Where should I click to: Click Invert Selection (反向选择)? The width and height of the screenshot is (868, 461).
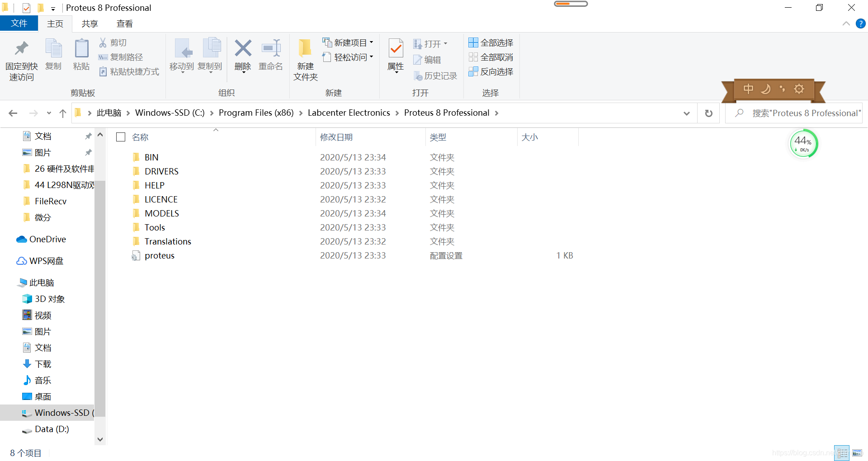click(x=491, y=71)
